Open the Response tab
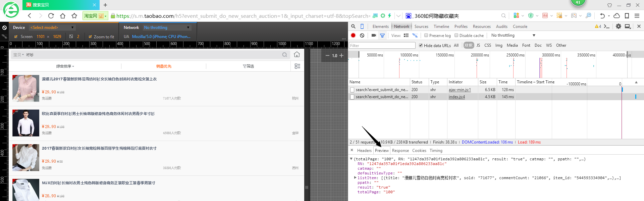Image resolution: width=644 pixels, height=201 pixels. click(400, 151)
